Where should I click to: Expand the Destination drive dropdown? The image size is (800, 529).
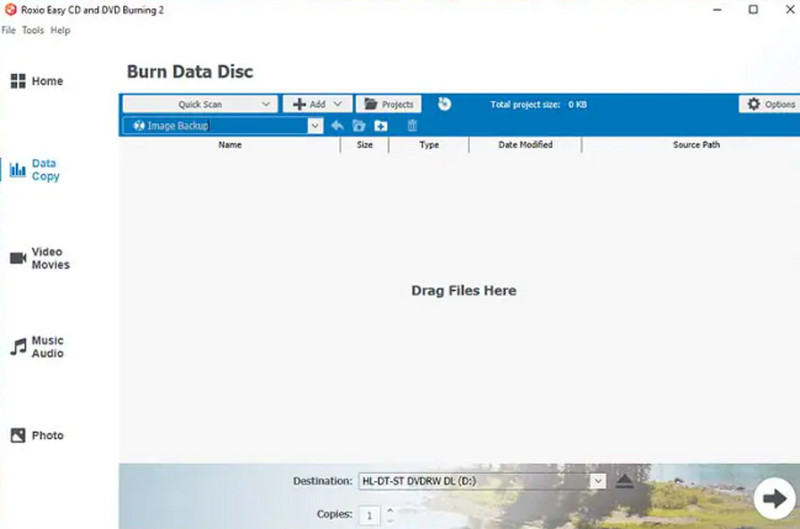point(598,481)
